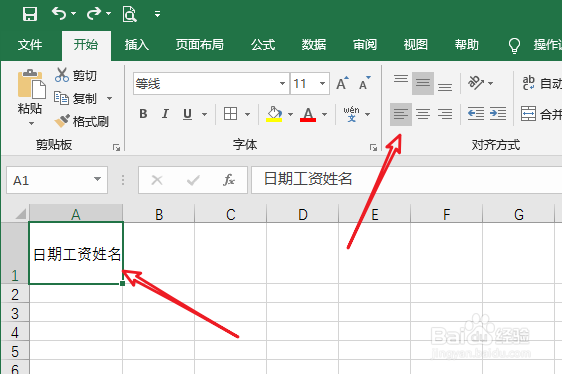Open the Borders dropdown arrow

coord(247,114)
